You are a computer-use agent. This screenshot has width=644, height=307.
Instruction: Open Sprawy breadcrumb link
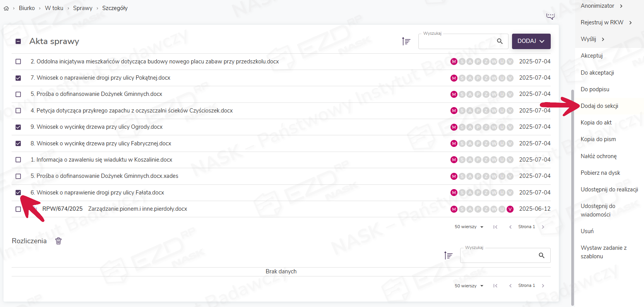point(82,8)
